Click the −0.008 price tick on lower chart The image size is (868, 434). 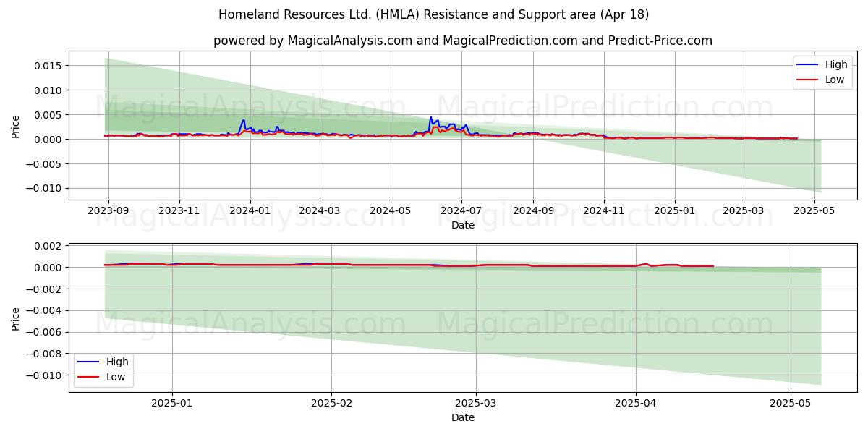(x=44, y=354)
